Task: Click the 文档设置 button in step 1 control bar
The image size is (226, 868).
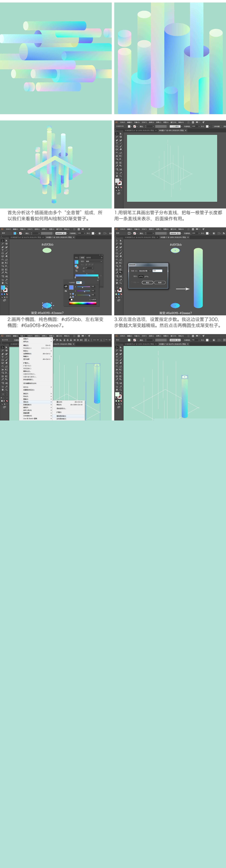Action: point(217,126)
